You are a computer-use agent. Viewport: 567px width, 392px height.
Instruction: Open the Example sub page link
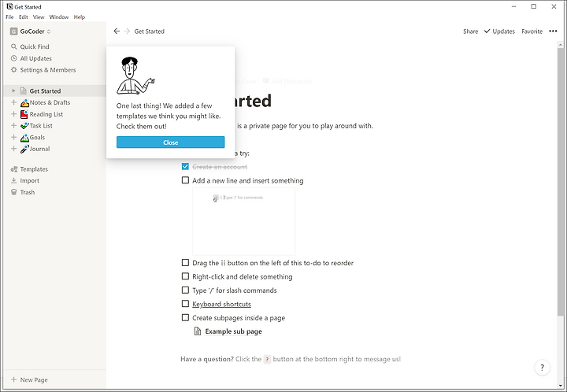point(233,331)
